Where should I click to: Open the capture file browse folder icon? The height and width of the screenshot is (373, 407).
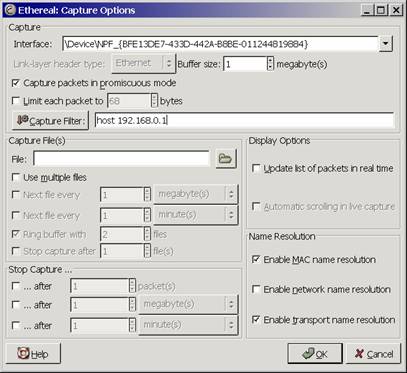tap(226, 159)
